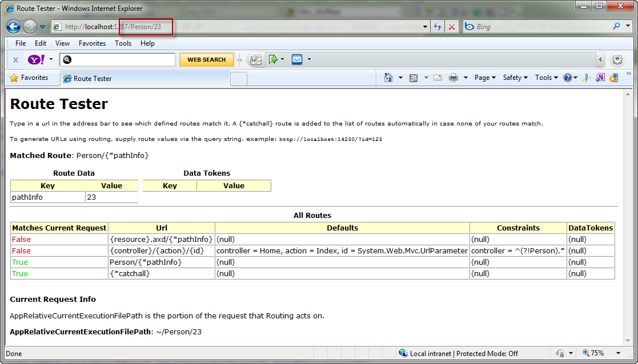This screenshot has height=364, width=638.
Task: Click the RSS feeds icon
Action: pos(414,78)
